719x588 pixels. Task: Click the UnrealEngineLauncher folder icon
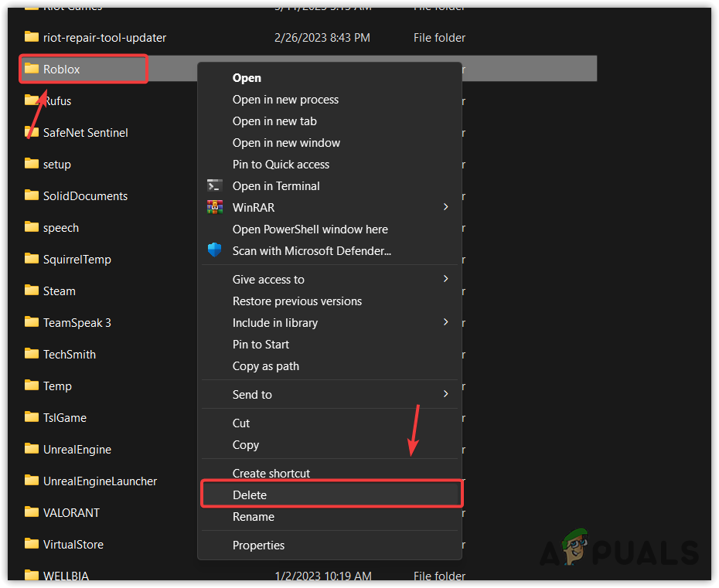[31, 481]
